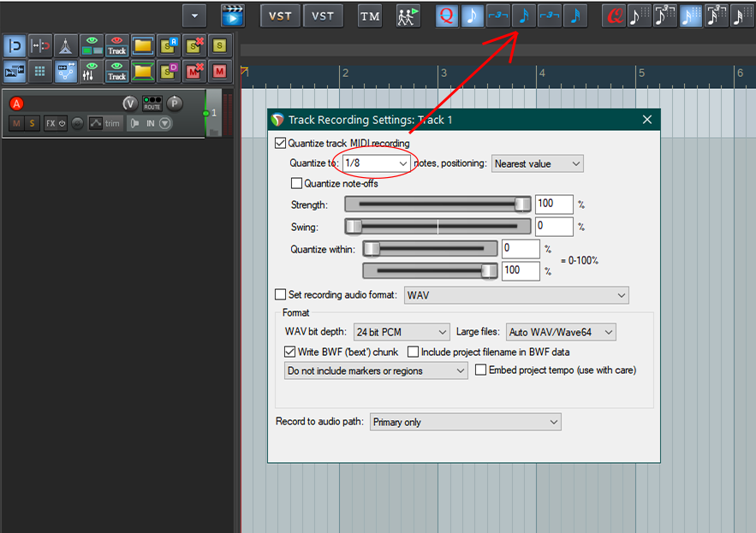The height and width of the screenshot is (533, 756).
Task: Click the folder icon with green outline
Action: coord(143,71)
